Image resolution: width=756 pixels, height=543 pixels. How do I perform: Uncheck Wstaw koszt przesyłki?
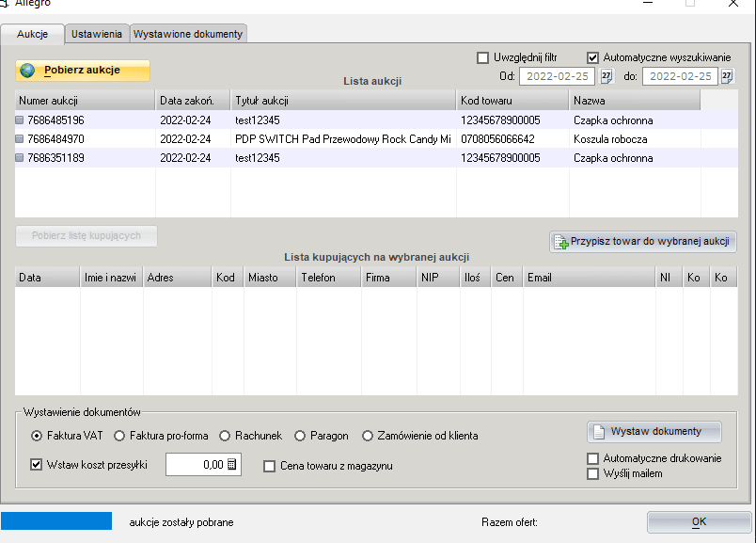click(x=38, y=465)
